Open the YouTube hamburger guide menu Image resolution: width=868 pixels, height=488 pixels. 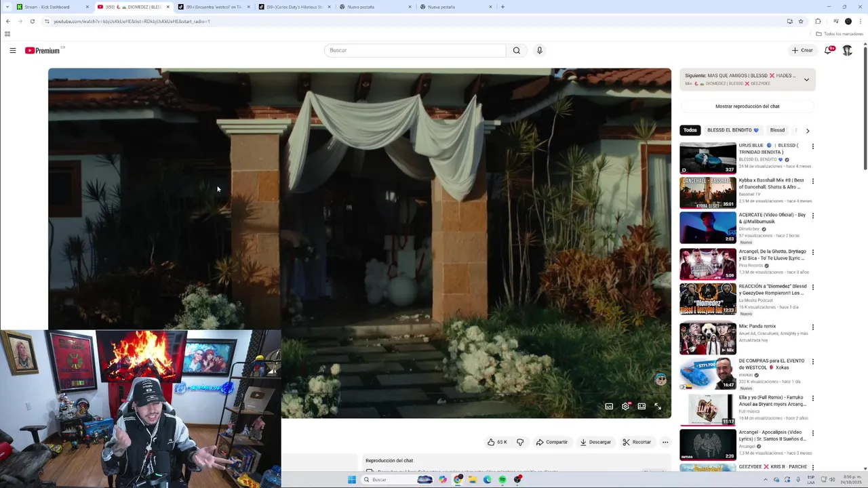pyautogui.click(x=12, y=50)
